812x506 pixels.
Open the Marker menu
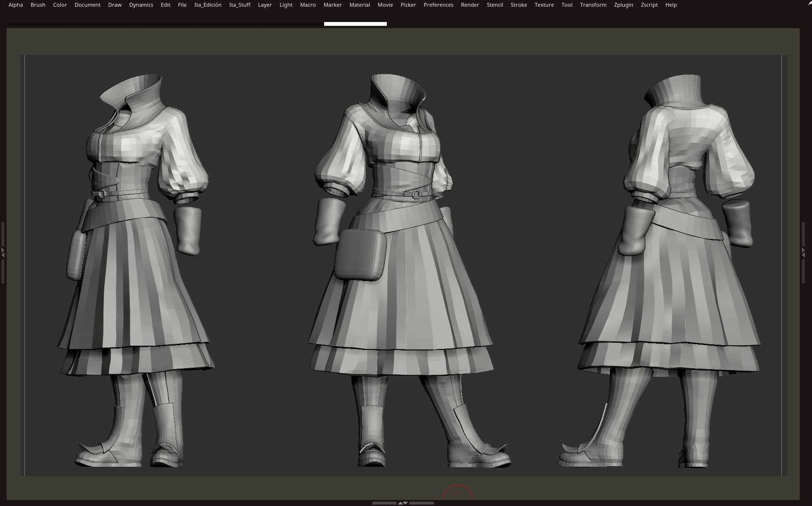333,5
